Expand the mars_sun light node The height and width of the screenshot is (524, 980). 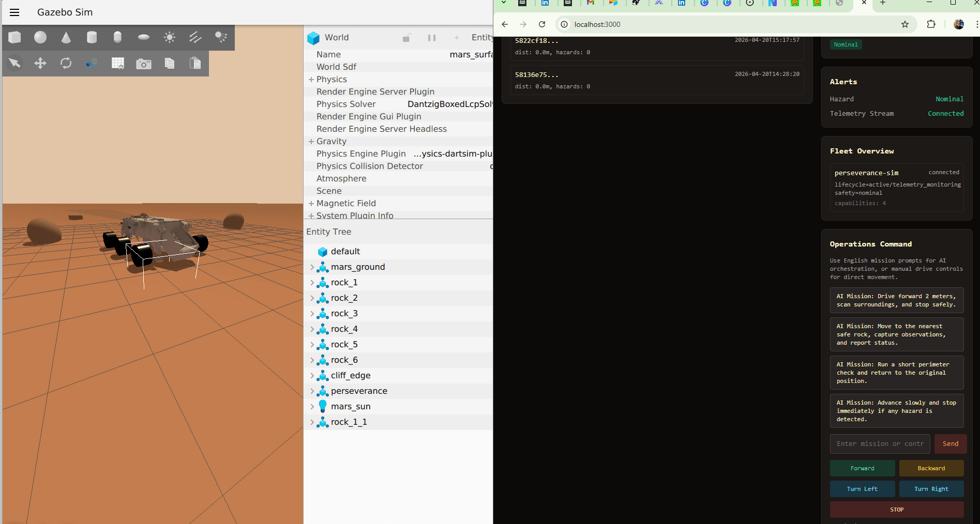(312, 407)
